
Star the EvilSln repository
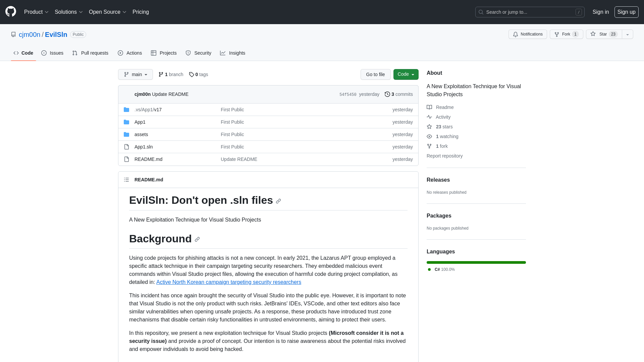604,34
